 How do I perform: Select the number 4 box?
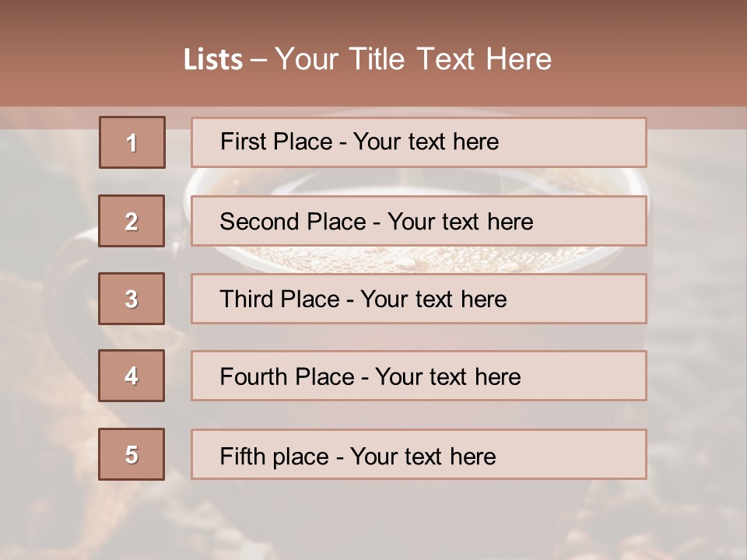[x=132, y=376]
